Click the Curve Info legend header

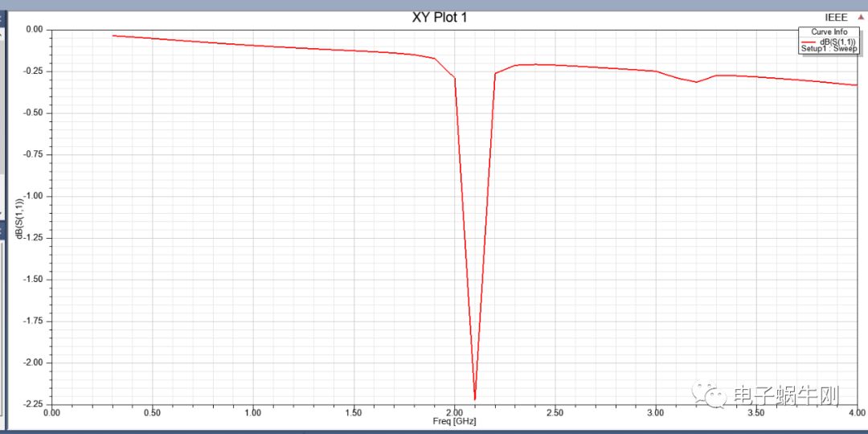[x=829, y=31]
